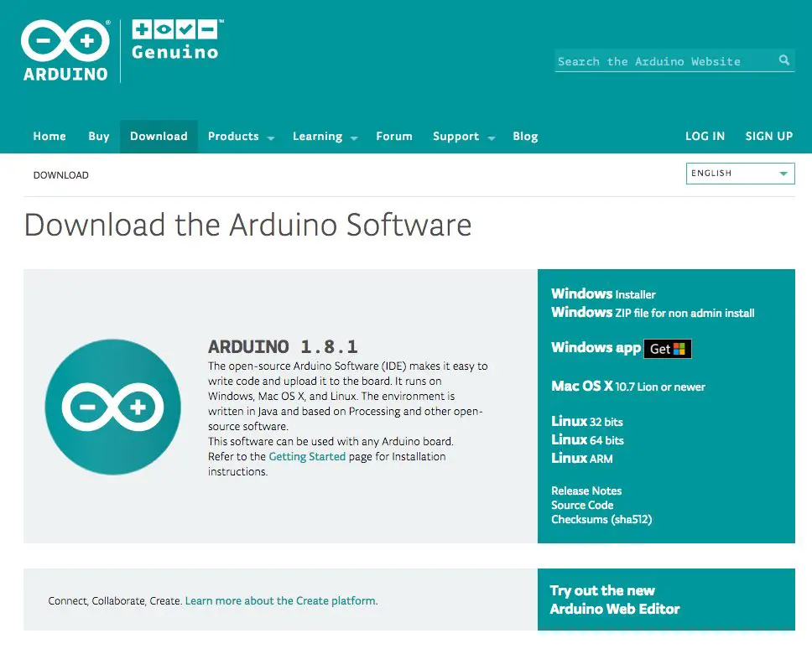Open the Forum menu item
The image size is (812, 649).
click(x=394, y=136)
